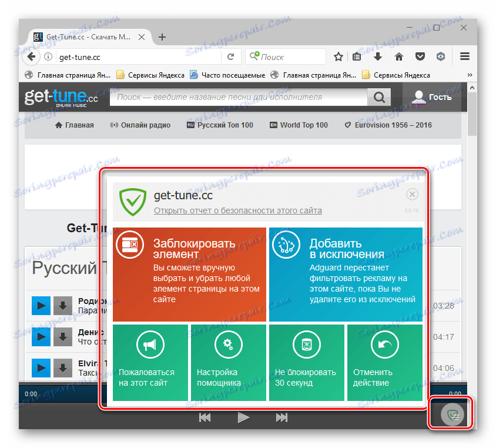Download the track starting with Денис
The height and width of the screenshot is (448, 496).
click(63, 337)
